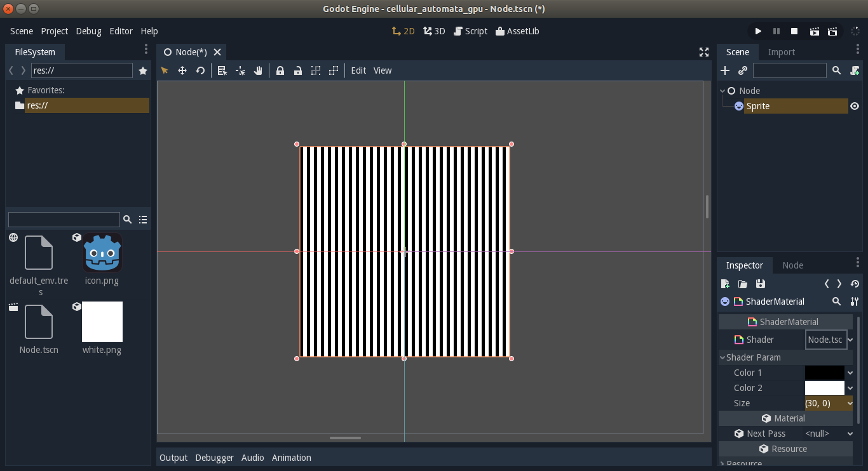The image size is (868, 471).
Task: Open the Next Pass dropdown
Action: (829, 434)
